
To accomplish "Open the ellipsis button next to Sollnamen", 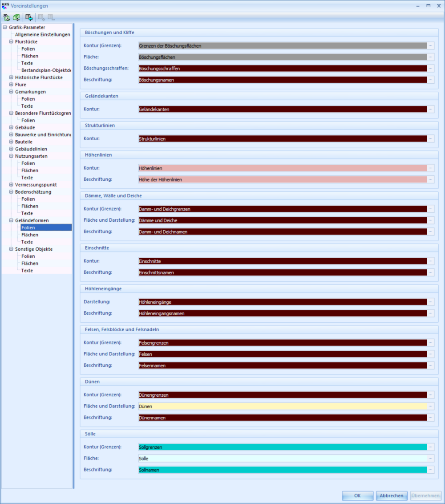I will [x=431, y=470].
